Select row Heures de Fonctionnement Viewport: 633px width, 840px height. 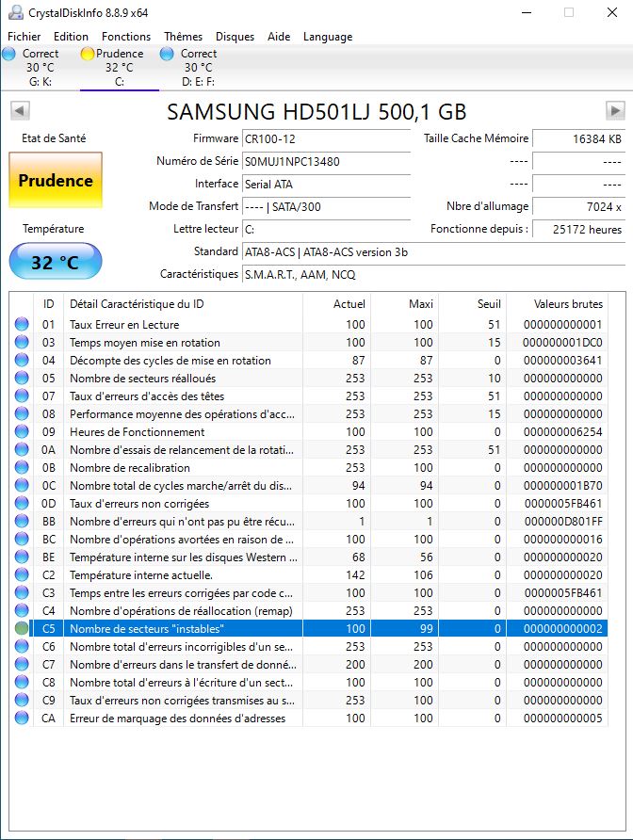(309, 432)
